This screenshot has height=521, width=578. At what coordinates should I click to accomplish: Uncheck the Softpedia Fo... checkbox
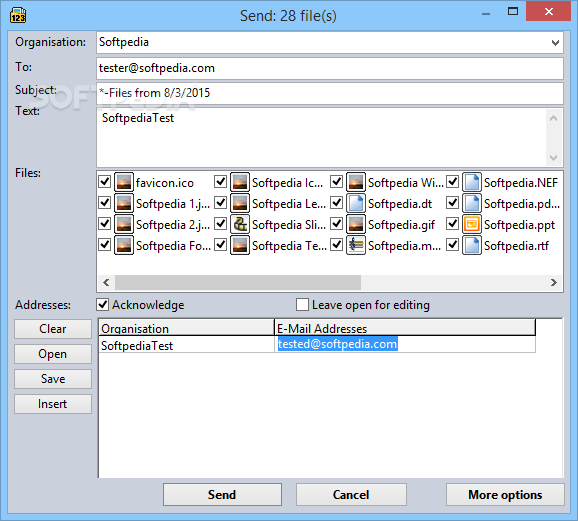(x=105, y=244)
